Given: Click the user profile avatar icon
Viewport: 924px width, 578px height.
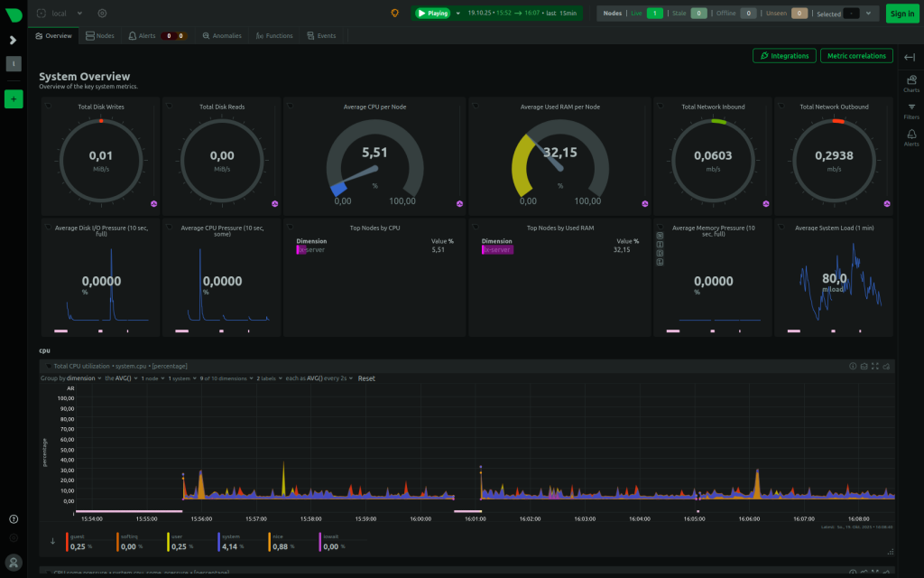Looking at the screenshot, I should point(14,561).
